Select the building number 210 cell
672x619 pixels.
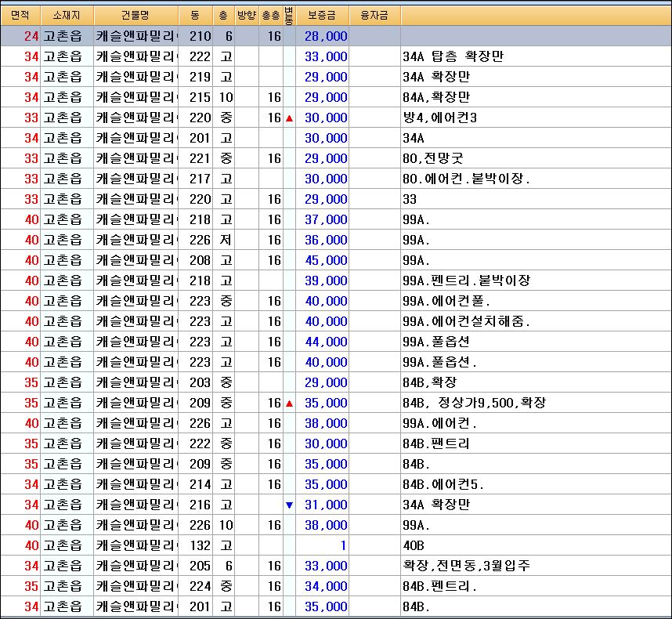(201, 36)
